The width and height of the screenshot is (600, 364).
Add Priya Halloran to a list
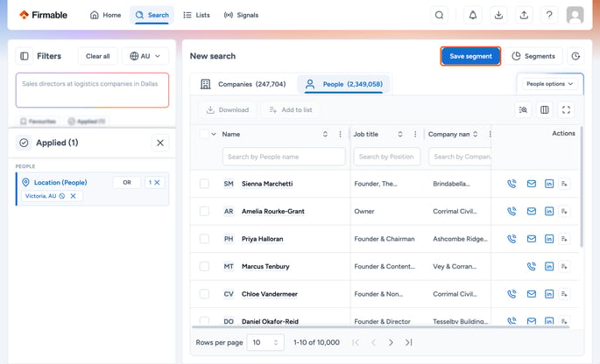coord(564,239)
